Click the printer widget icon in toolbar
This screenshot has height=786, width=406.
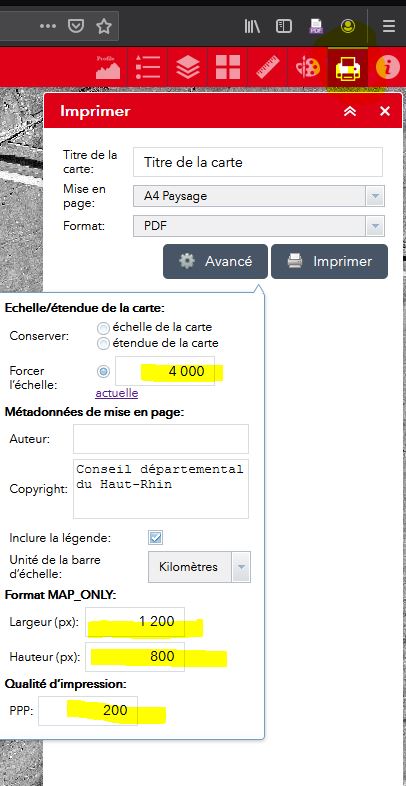click(x=348, y=68)
